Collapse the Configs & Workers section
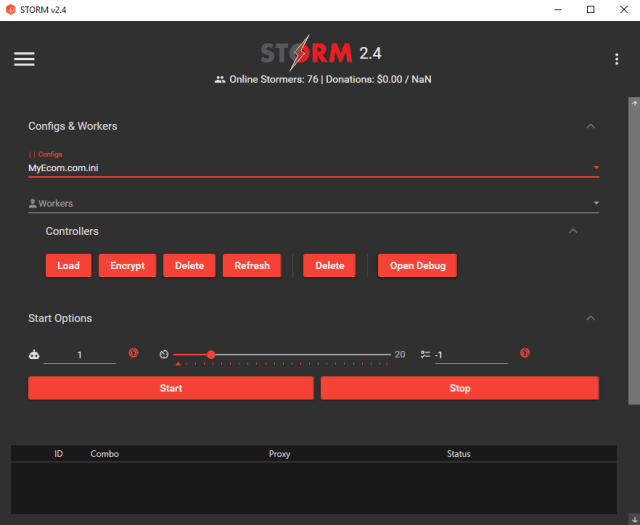Screen dimensions: 640x525 click(x=590, y=126)
